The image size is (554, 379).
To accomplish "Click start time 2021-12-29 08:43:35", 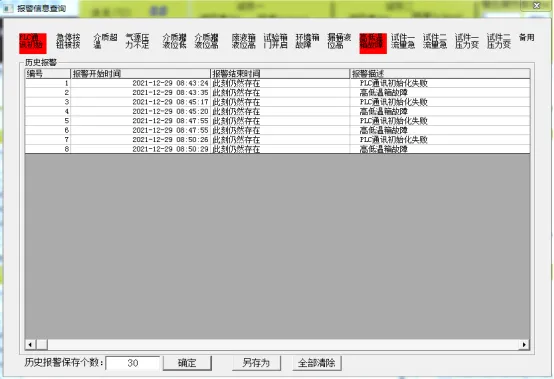I will pos(170,93).
